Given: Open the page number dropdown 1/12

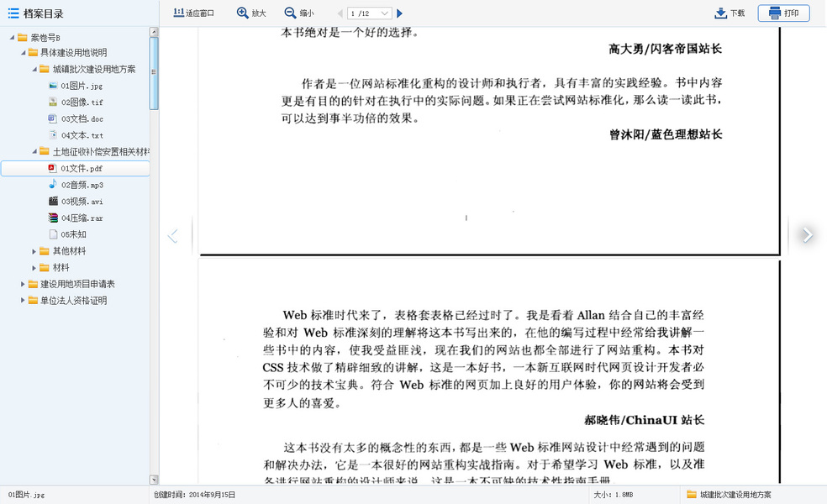Looking at the screenshot, I should pos(370,13).
